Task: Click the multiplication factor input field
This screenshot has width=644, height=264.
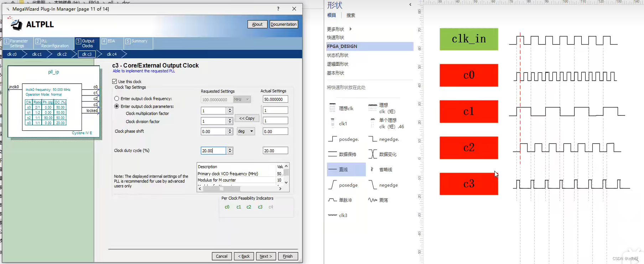Action: tap(213, 111)
